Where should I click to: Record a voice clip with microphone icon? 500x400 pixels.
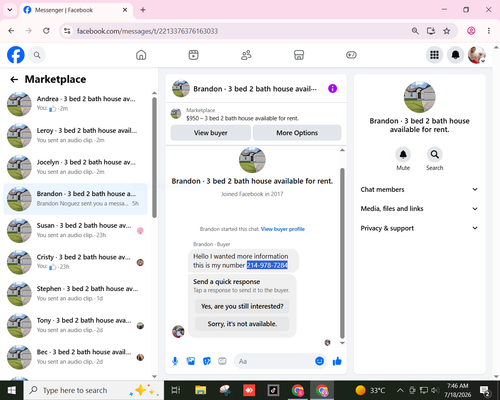[x=175, y=361]
